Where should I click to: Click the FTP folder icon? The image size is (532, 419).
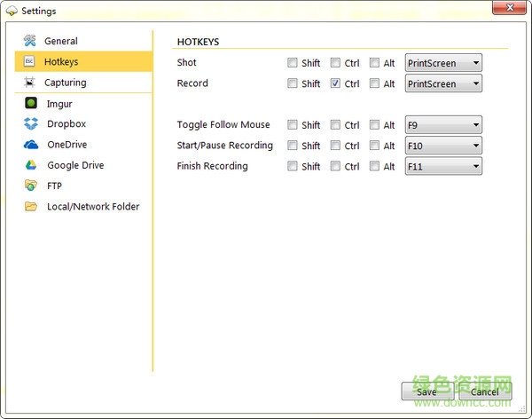point(31,186)
